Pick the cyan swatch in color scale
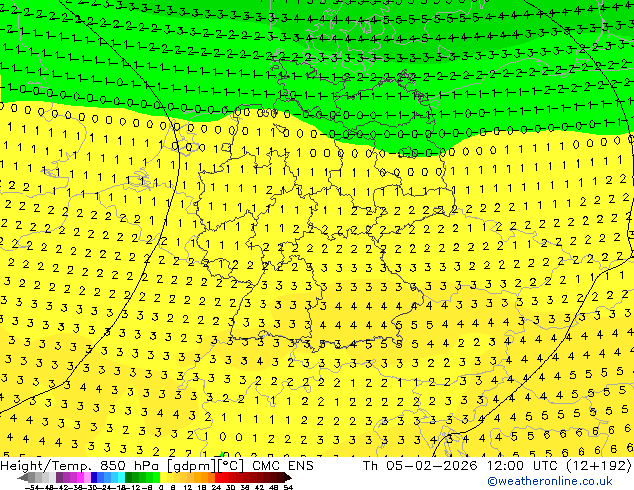The height and width of the screenshot is (490, 634). tap(121, 477)
